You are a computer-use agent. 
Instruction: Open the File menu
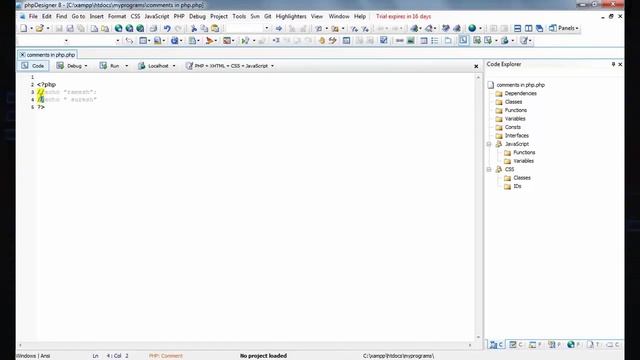[x=33, y=16]
